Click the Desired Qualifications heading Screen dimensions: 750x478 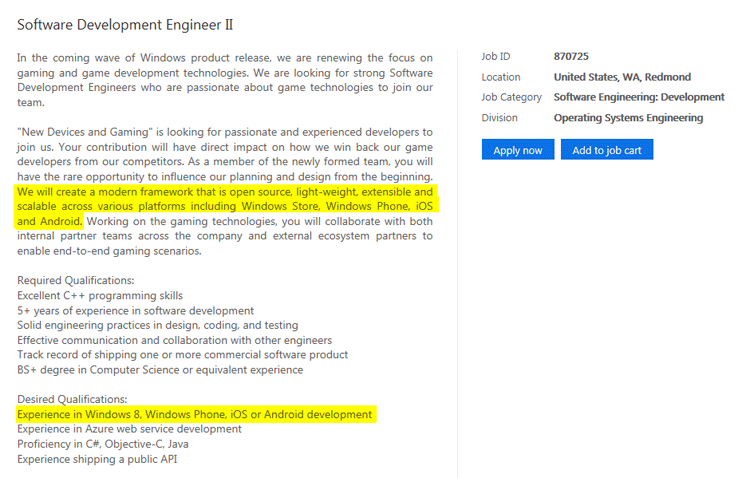[72, 400]
